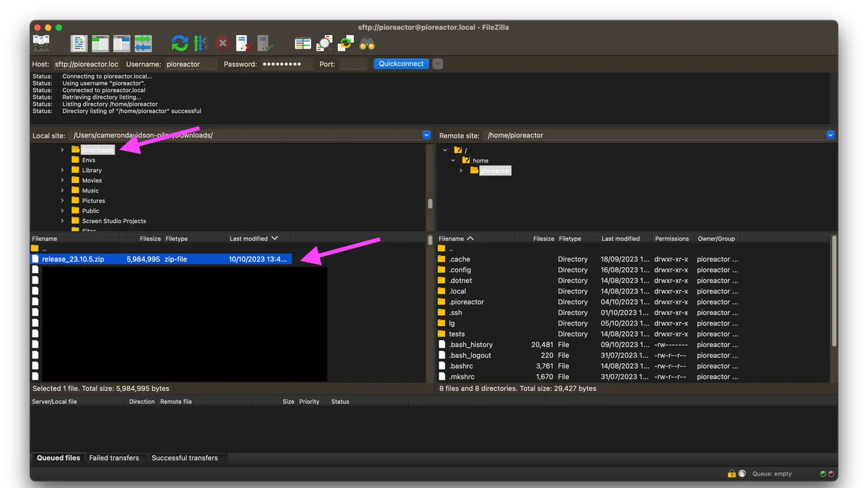Reconnect to the last server
This screenshot has width=868, height=488.
pos(265,43)
